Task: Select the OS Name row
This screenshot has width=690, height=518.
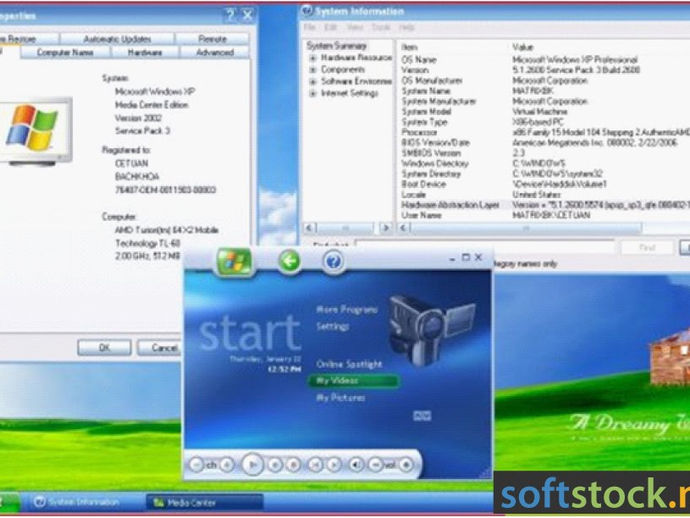Action: (545, 59)
